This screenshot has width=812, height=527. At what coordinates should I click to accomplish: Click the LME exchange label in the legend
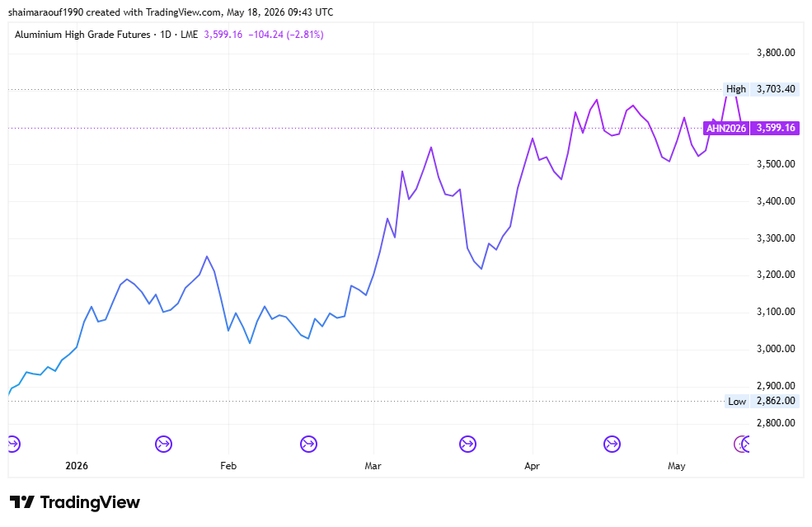[189, 35]
